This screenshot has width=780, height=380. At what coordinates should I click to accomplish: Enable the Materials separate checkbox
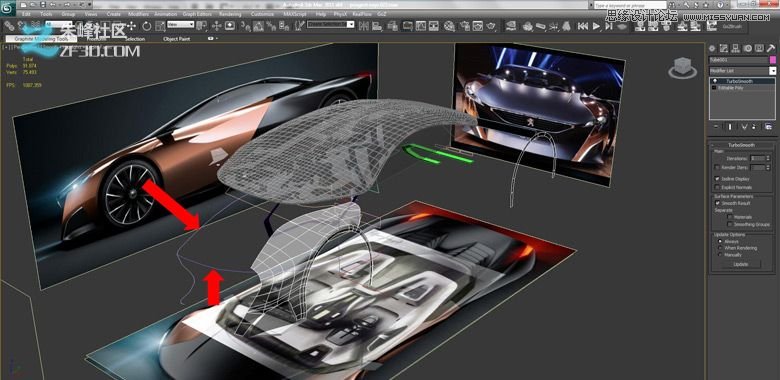tap(730, 217)
